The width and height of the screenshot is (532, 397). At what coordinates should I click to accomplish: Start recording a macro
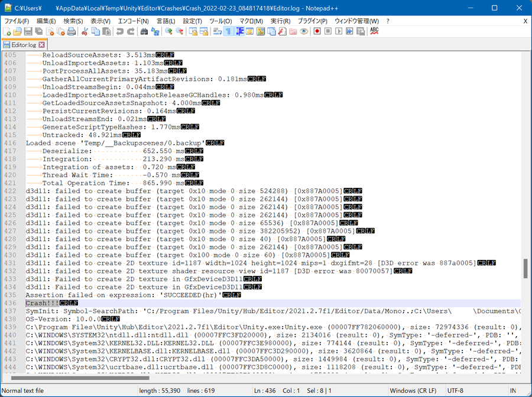[317, 31]
